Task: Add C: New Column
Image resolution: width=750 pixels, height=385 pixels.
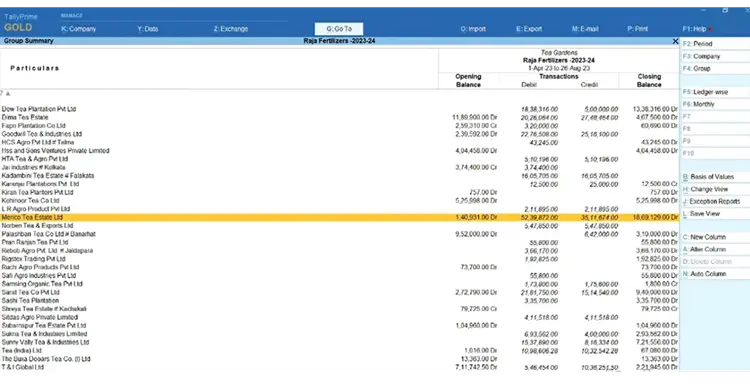Action: point(715,237)
